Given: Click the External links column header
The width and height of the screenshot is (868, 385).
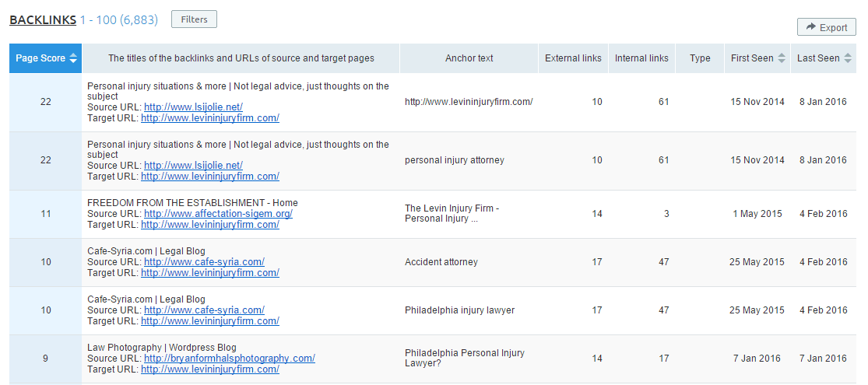Looking at the screenshot, I should [x=573, y=58].
